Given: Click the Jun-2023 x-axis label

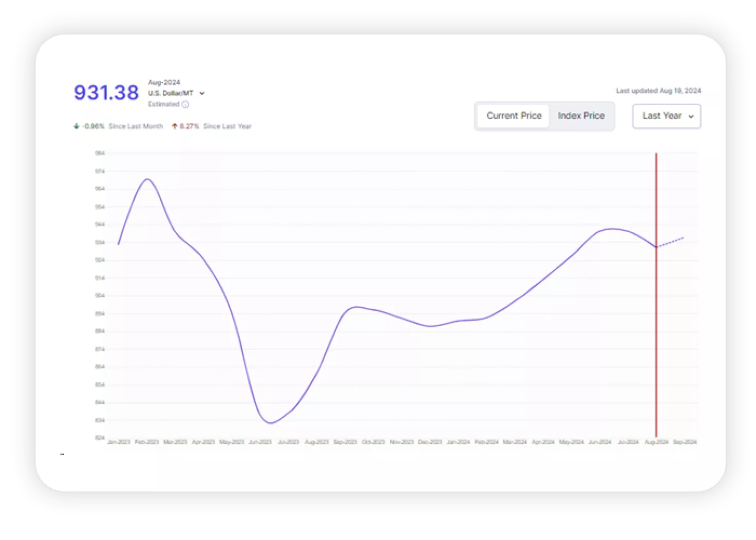Looking at the screenshot, I should pyautogui.click(x=260, y=442).
